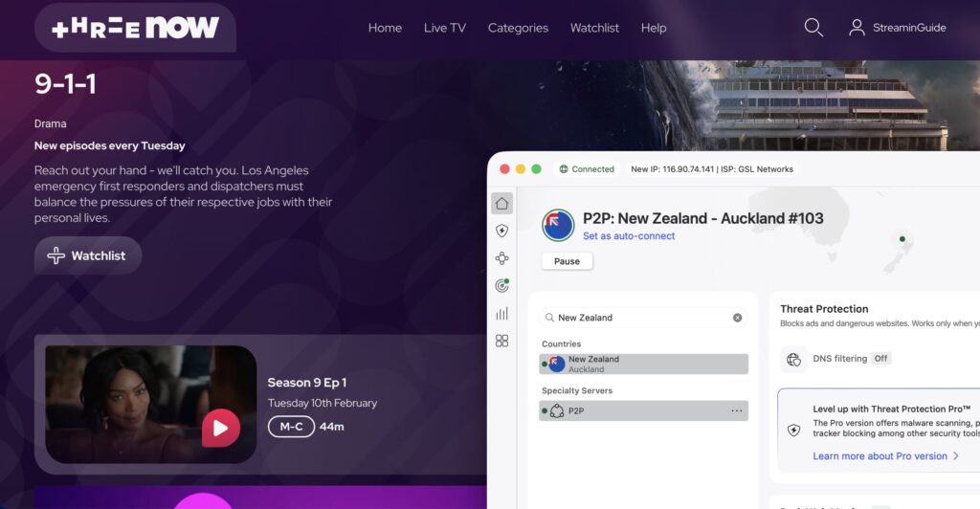Click the M-C rating badge
This screenshot has height=509, width=980.
point(291,427)
